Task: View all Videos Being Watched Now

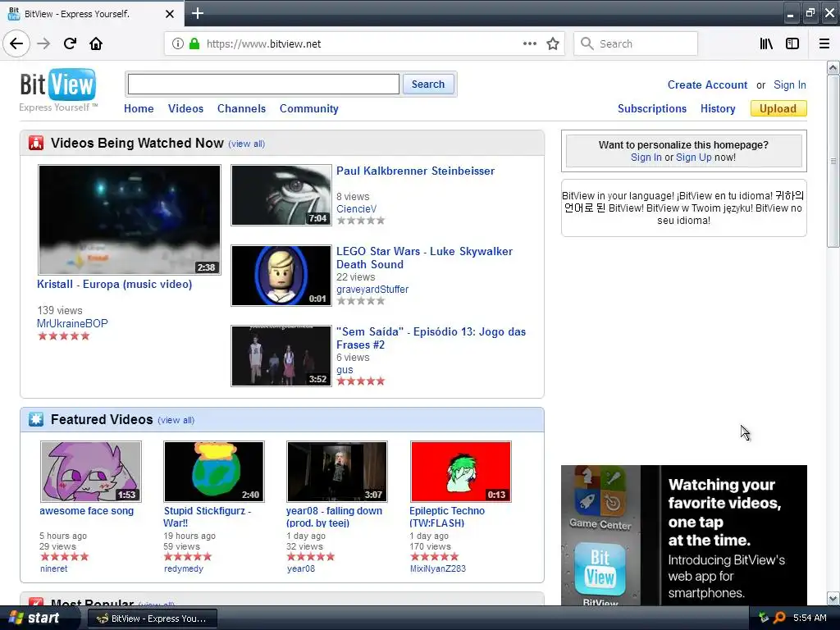Action: (246, 144)
